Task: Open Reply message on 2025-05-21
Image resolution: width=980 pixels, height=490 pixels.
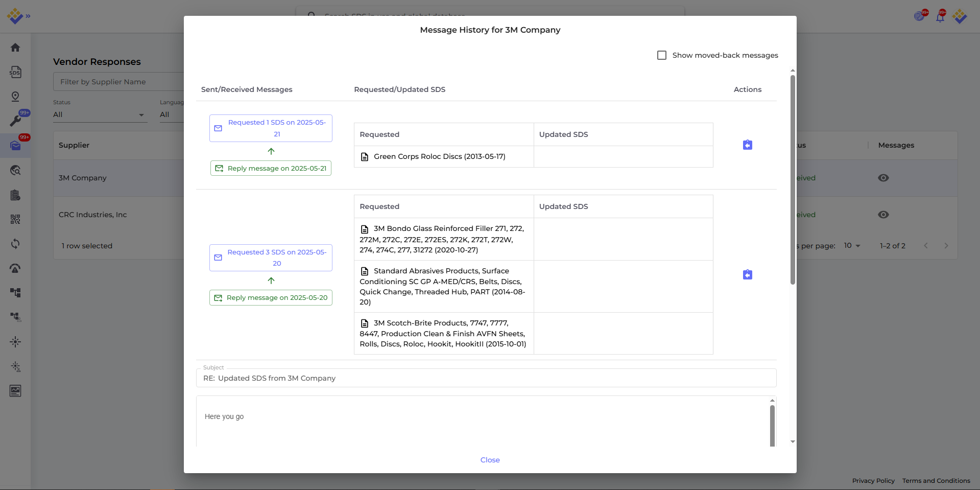Action: [x=271, y=168]
